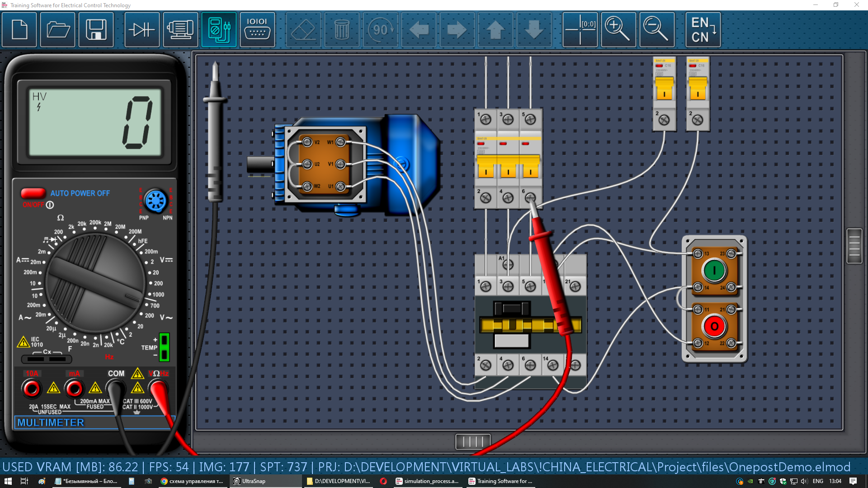Click motor terminal U2

[307, 164]
